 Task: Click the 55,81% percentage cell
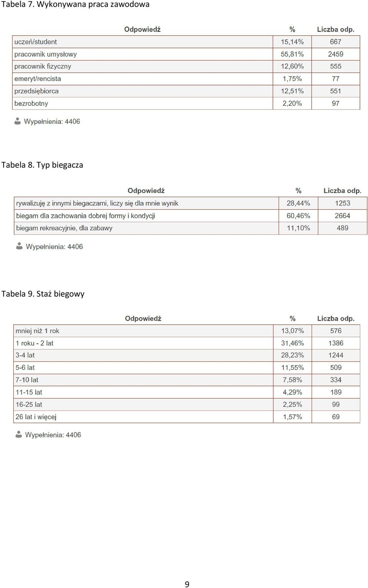tap(292, 54)
